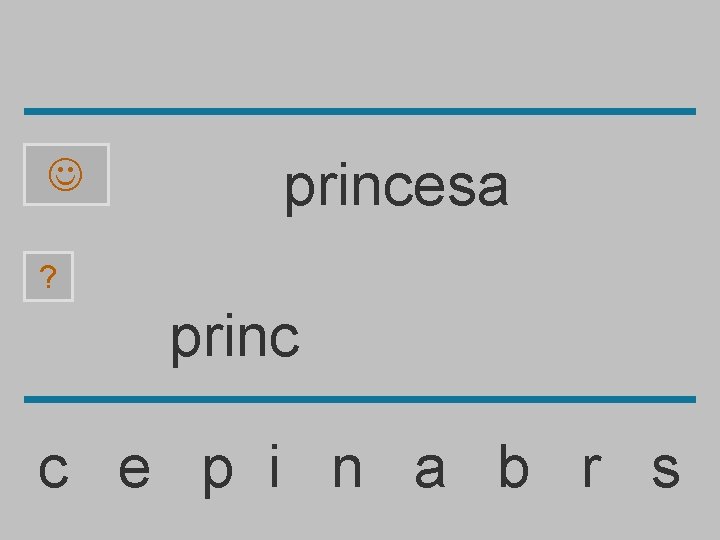The width and height of the screenshot is (720, 540).
Task: Click the last c in princ
Action: click(284, 339)
